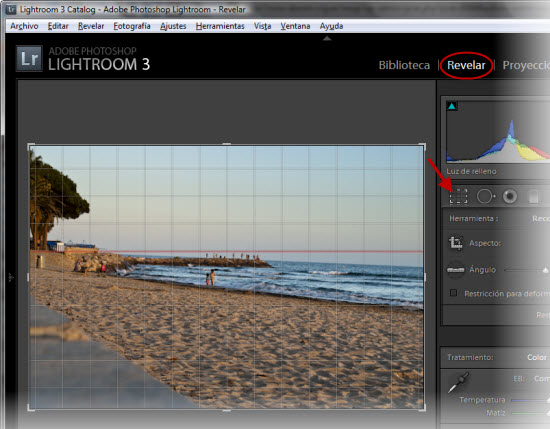550x429 pixels.
Task: Open the Ajustes menu
Action: [x=173, y=26]
